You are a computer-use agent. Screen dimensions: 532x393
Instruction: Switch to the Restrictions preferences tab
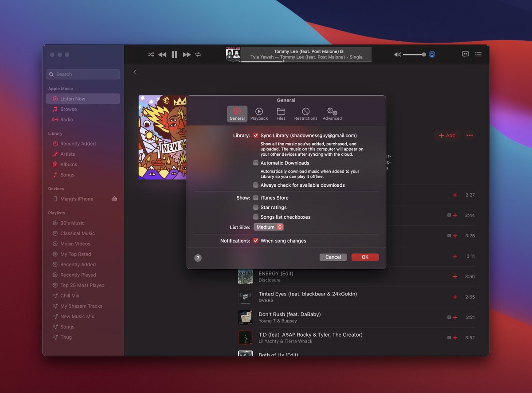(x=306, y=114)
